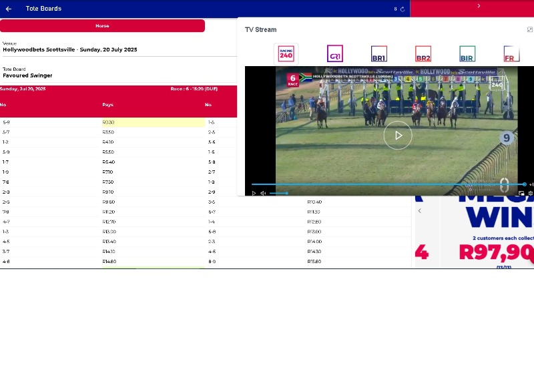Go back using the Tote Boards arrow
Viewport: 534px width, 392px height.
click(9, 9)
